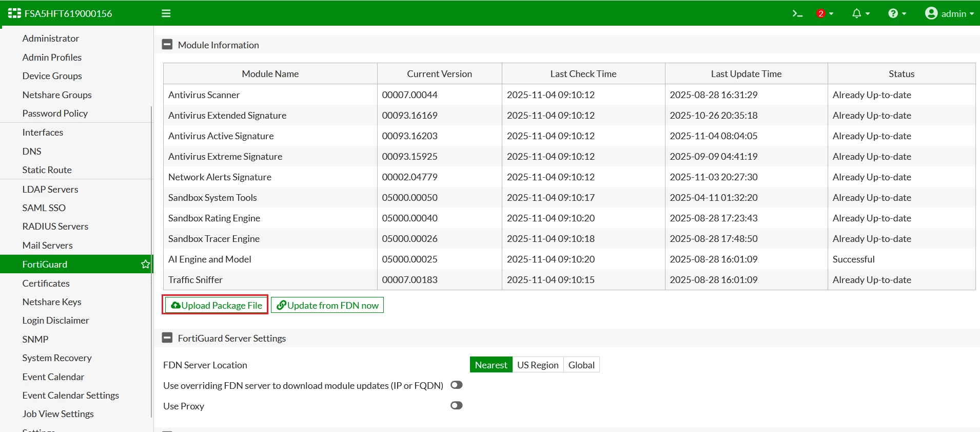Collapse the FortiGuard Server Settings section
Screen dimensions: 980x432
[x=167, y=338]
